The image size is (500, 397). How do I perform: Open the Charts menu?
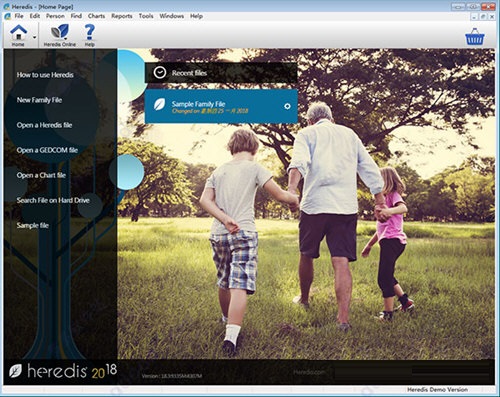pos(96,16)
